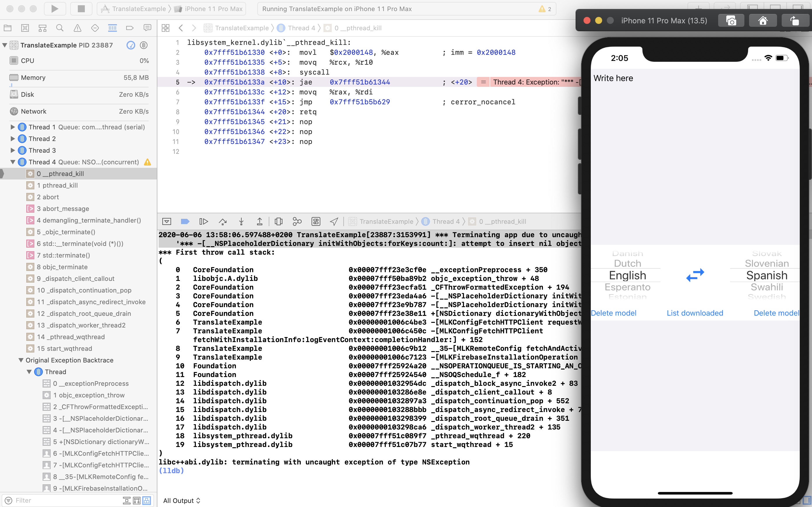
Task: Open Debug Memory Graph icon
Action: (297, 221)
